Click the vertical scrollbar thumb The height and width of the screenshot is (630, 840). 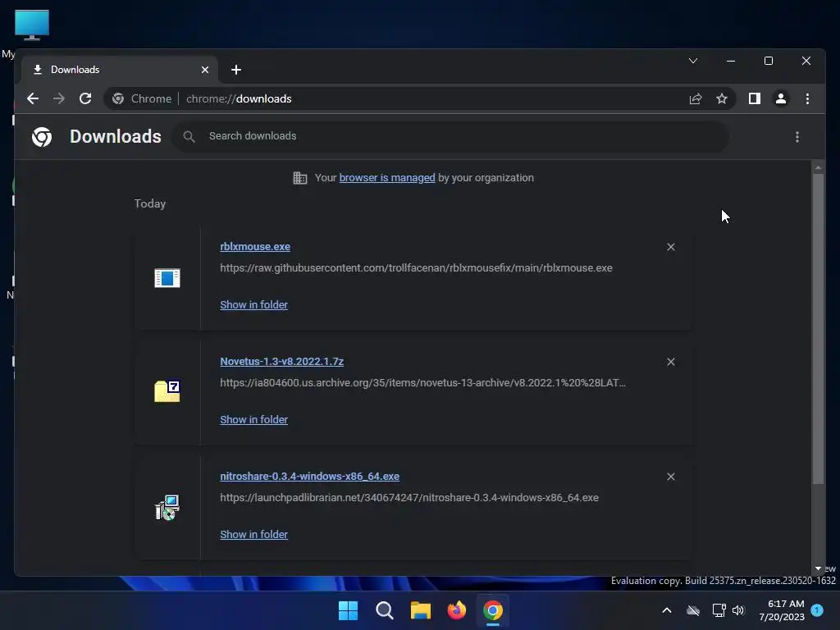(x=818, y=330)
